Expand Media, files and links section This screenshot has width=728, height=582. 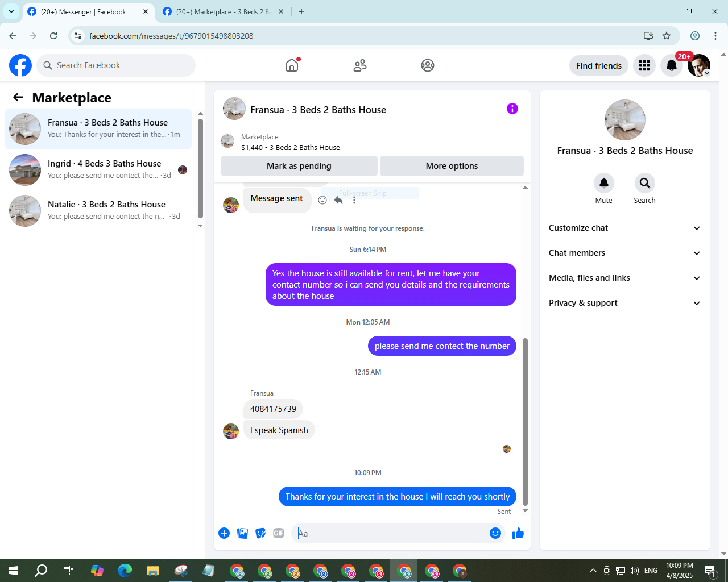click(x=625, y=278)
